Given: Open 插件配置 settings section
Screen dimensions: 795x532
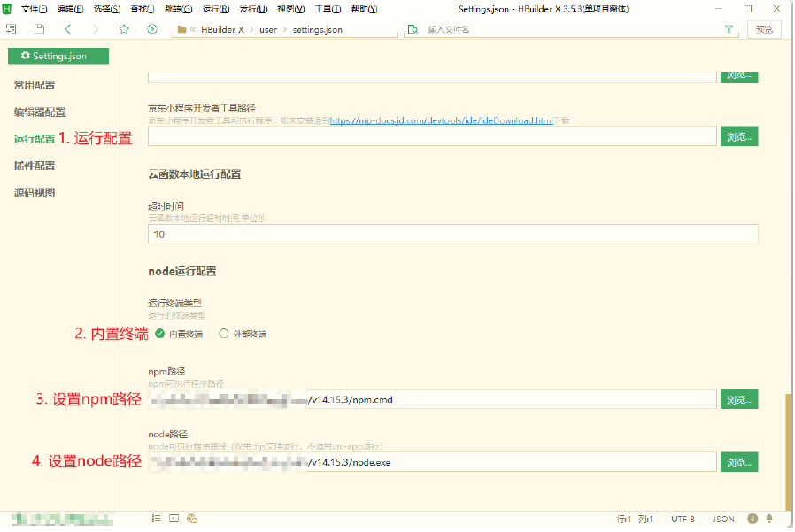Looking at the screenshot, I should 35,166.
